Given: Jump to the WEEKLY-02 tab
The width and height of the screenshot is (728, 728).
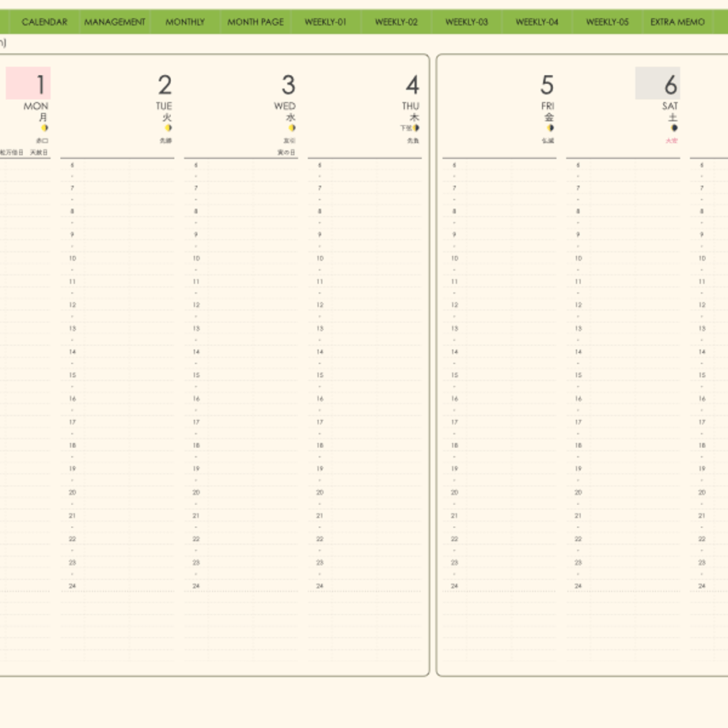Looking at the screenshot, I should 396,22.
